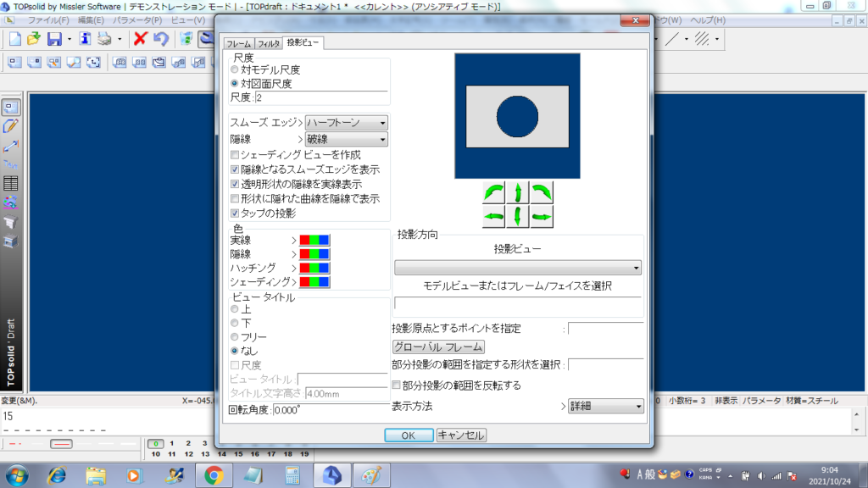Open the 隠線 dropdown showing 破線
The height and width of the screenshot is (488, 868).
[x=347, y=140]
